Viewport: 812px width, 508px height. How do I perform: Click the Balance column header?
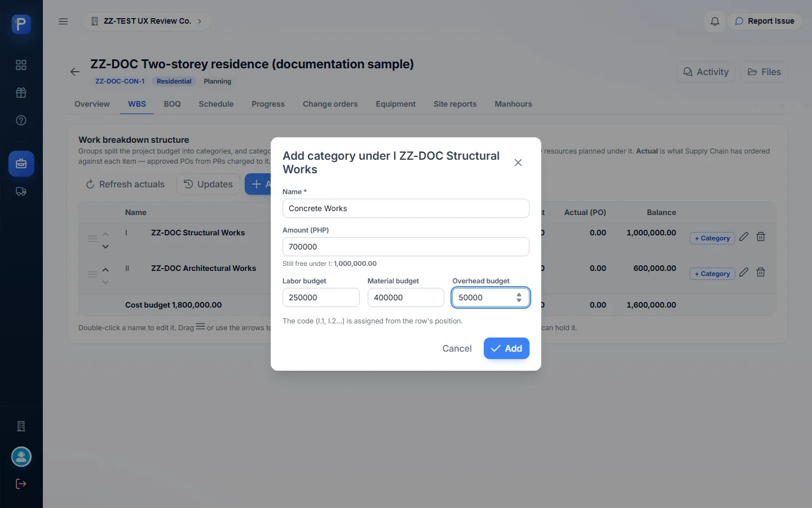[x=661, y=212]
